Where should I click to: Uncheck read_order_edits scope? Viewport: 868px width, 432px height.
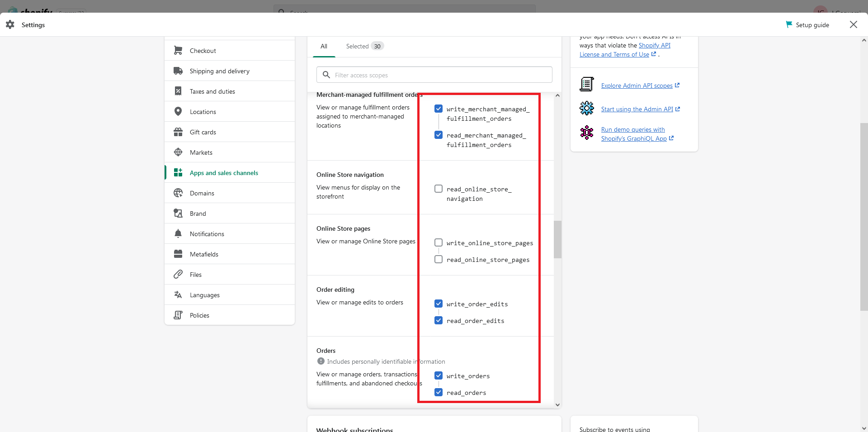click(x=439, y=320)
